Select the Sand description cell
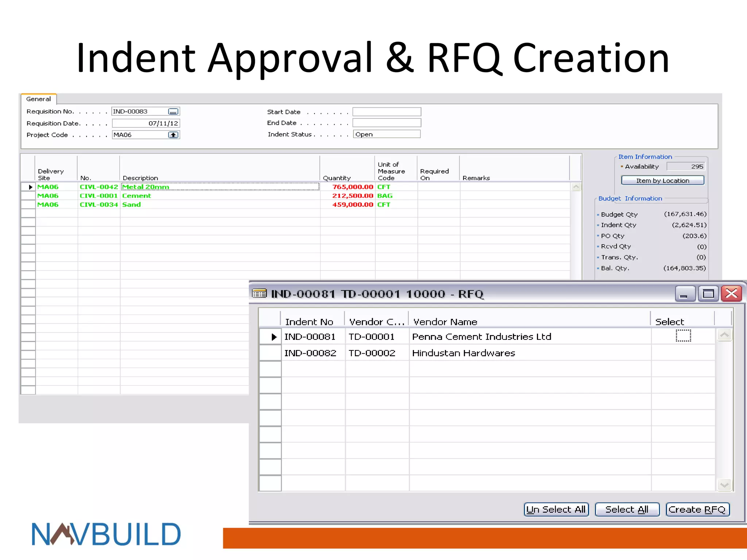The height and width of the screenshot is (560, 747). (220, 205)
